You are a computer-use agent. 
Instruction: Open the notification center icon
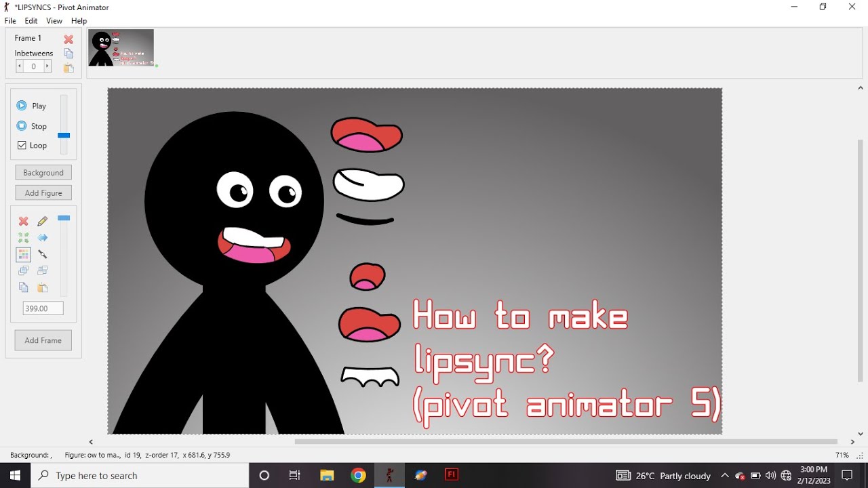coord(847,475)
